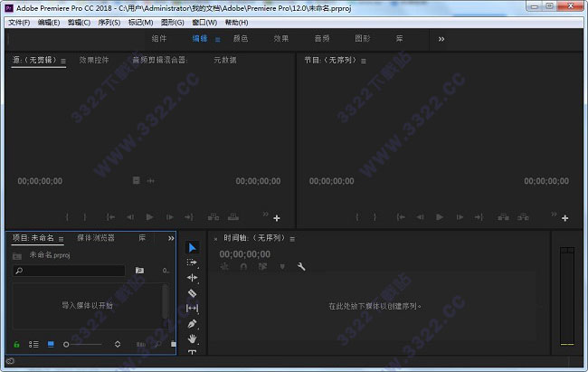Open Source monitor button editor plus
Screen dimensions: 588x372
(277, 218)
